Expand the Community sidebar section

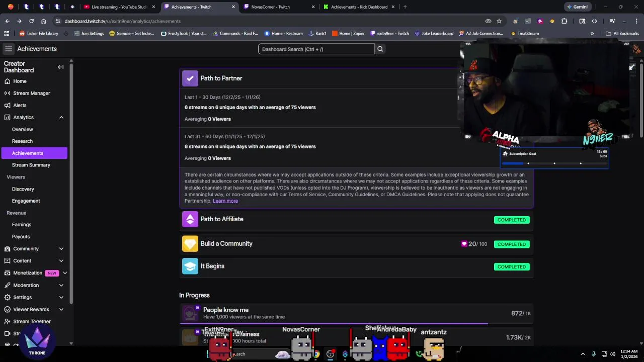61,249
